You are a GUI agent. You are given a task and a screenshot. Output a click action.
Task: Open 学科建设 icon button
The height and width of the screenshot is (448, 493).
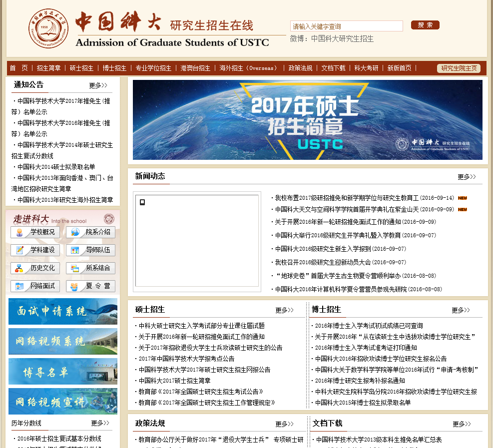35,250
